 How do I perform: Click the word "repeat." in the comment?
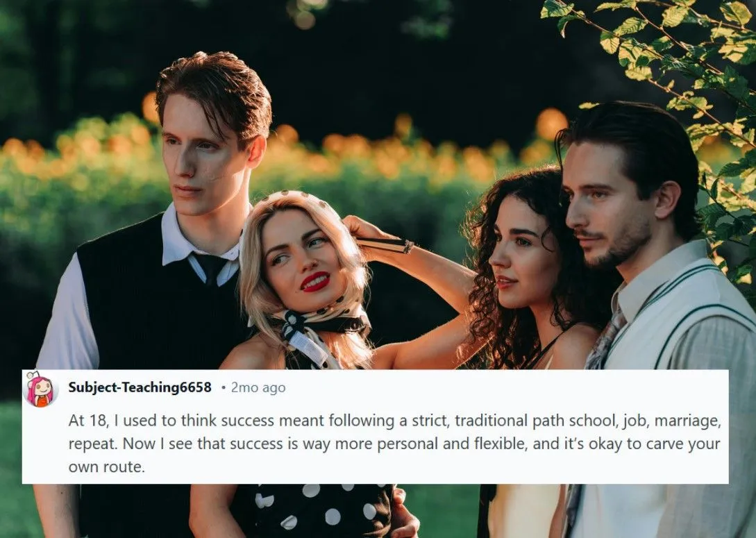(x=92, y=444)
